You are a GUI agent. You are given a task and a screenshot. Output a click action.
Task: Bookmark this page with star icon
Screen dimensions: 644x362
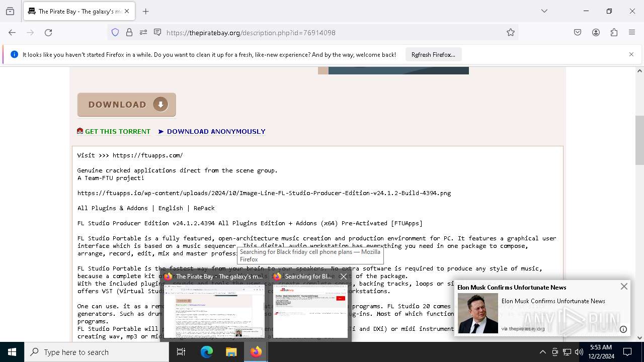pyautogui.click(x=511, y=33)
